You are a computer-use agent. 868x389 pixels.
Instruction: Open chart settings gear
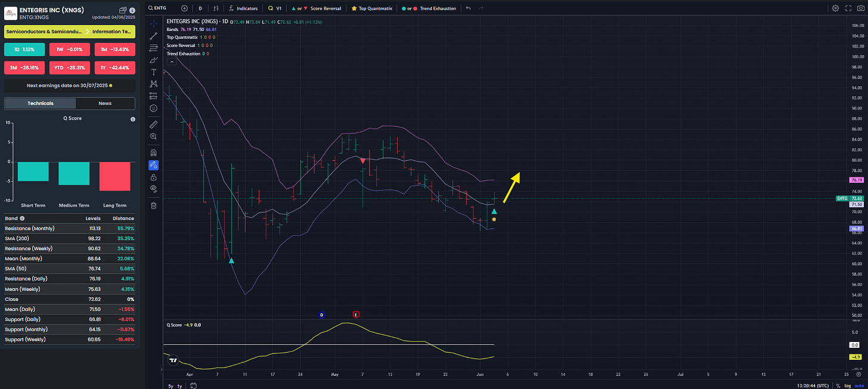click(x=835, y=8)
